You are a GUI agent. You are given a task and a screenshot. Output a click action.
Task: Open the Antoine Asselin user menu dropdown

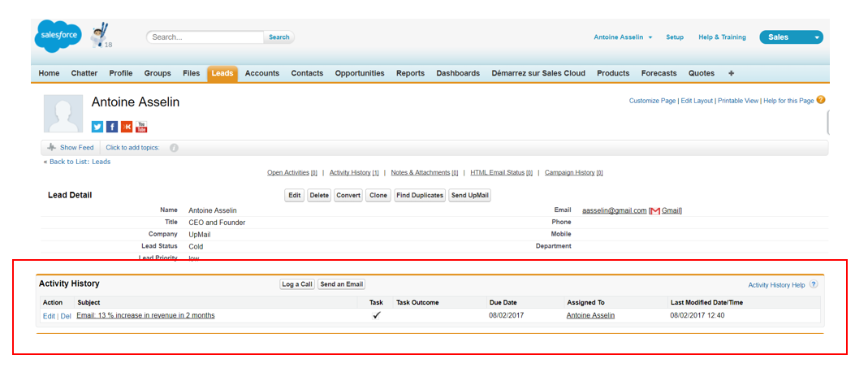[623, 37]
